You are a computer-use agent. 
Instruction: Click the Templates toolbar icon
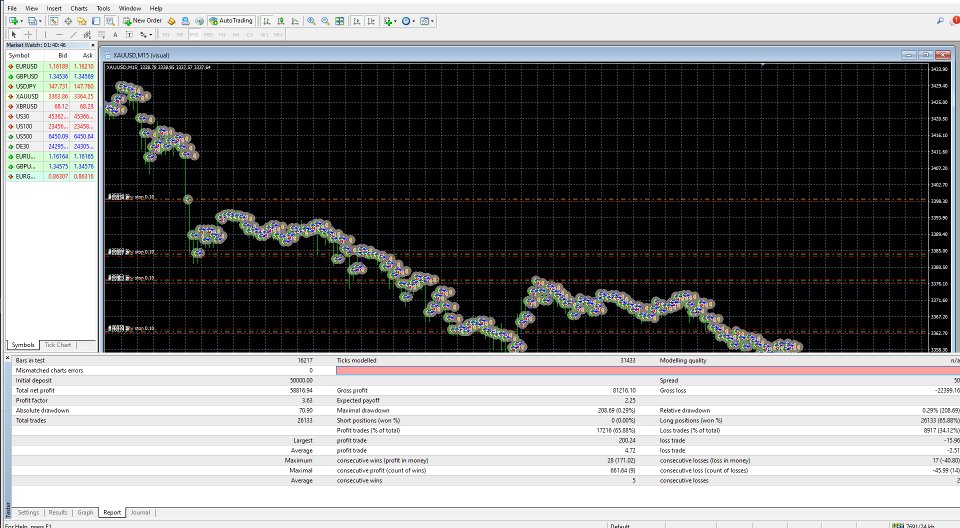click(x=424, y=21)
